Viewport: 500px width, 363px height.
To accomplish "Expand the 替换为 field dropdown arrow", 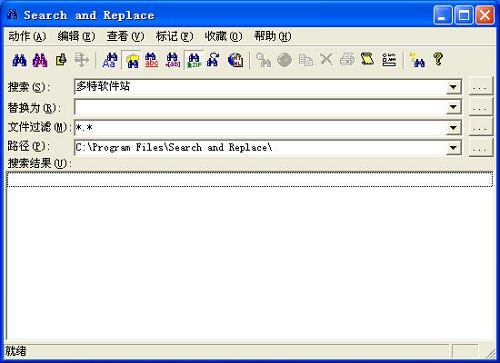I will [453, 107].
